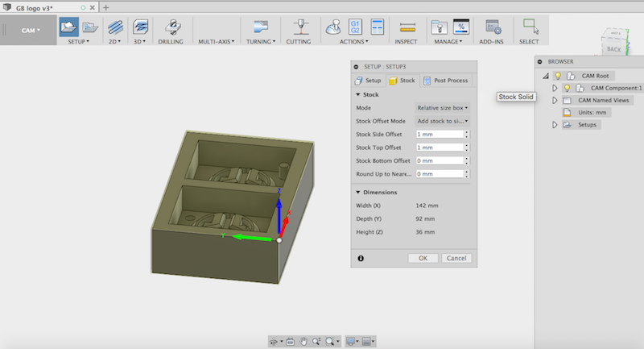Click the New Folder icon beside Setup

click(90, 27)
